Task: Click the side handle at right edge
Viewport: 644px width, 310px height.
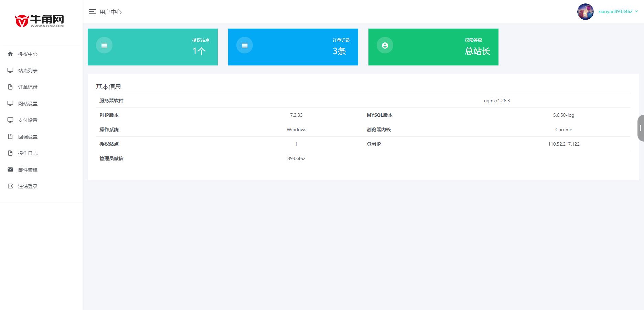Action: coord(641,128)
